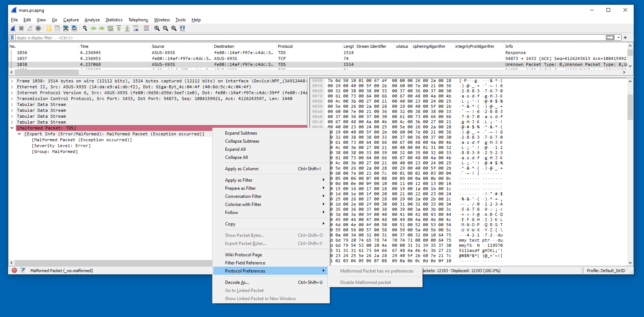Screen dimensions: 644x317
Task: Zoom out main window text
Action: pyautogui.click(x=166, y=28)
